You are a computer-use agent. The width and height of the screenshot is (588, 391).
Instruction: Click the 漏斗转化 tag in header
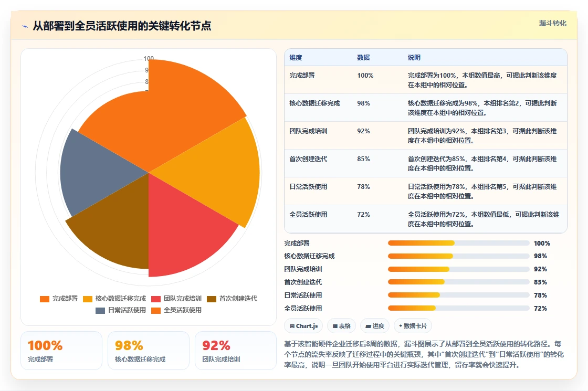(x=552, y=23)
